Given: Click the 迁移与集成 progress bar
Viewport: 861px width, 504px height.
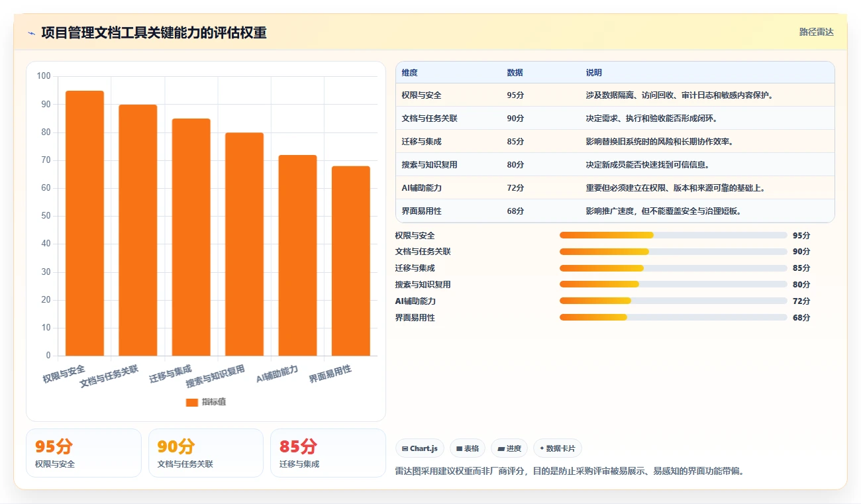Looking at the screenshot, I should [674, 268].
